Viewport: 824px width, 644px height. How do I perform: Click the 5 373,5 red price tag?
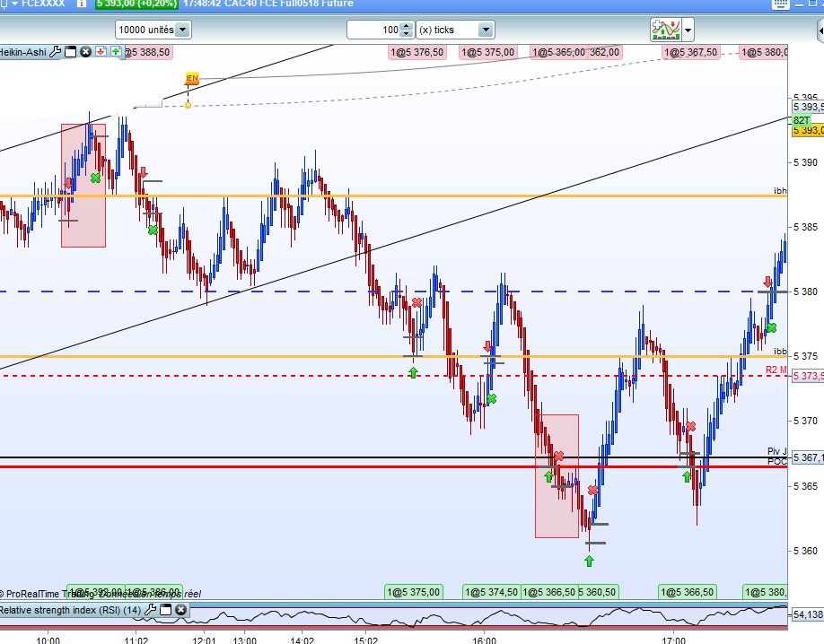(x=808, y=376)
